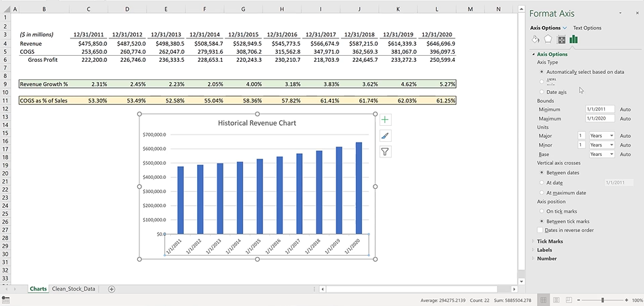This screenshot has height=306, width=644.
Task: Add a new sheet with plus icon
Action: coord(112,289)
